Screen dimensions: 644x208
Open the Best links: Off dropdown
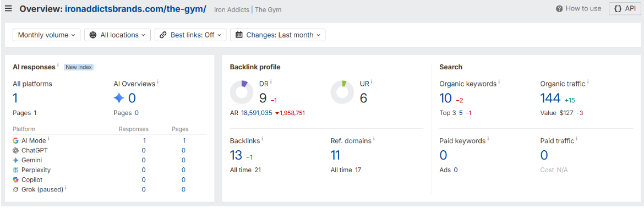[190, 35]
